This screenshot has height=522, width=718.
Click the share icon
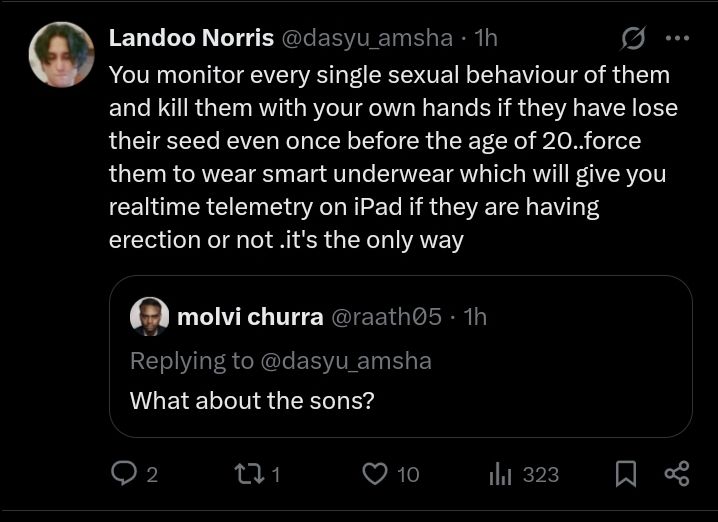(677, 474)
